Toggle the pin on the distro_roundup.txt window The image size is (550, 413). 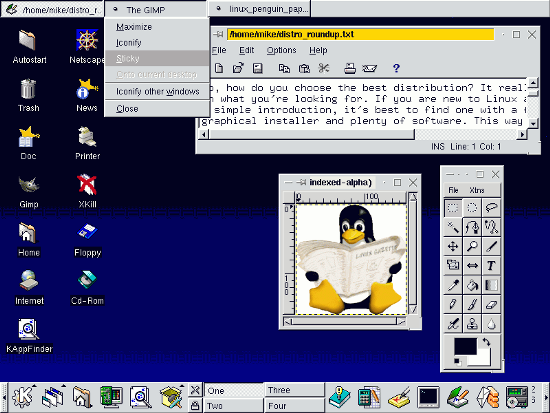click(x=219, y=34)
